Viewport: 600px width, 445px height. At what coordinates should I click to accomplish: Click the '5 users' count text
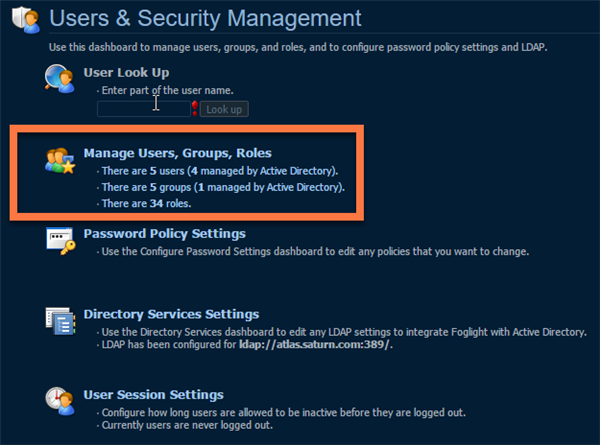167,171
